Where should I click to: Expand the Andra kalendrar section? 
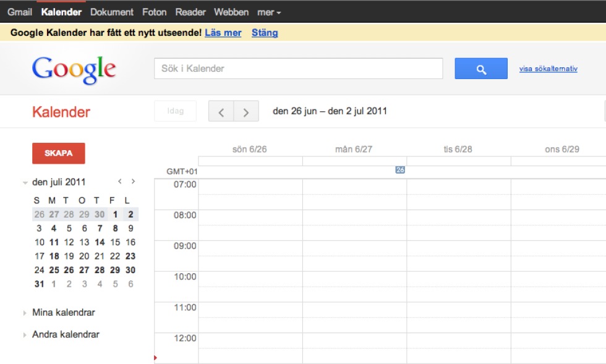(25, 335)
